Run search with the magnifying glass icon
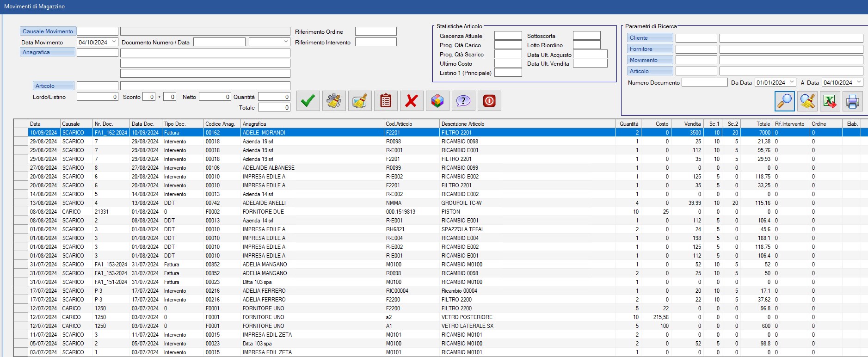 (784, 101)
